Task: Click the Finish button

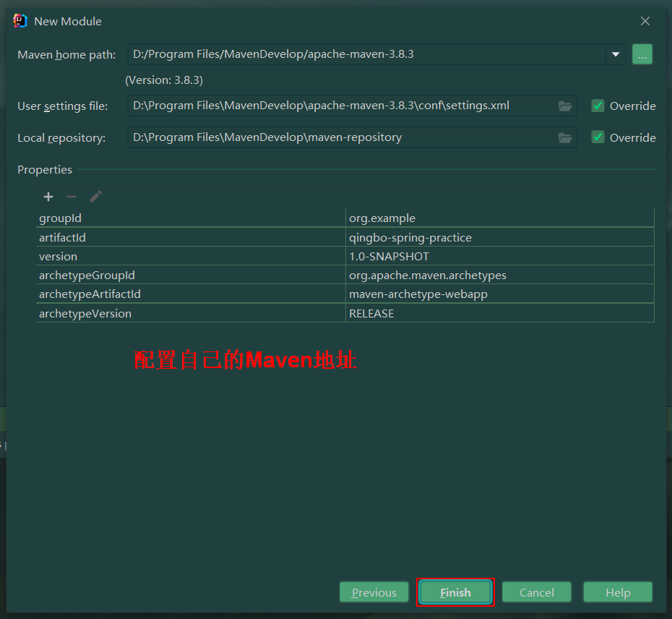Action: click(x=455, y=592)
